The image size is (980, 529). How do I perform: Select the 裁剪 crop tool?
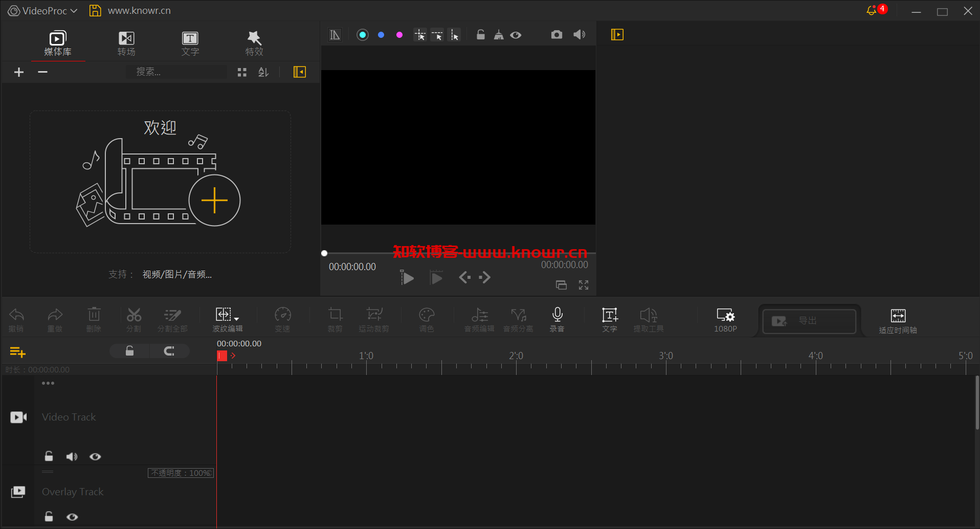[335, 320]
